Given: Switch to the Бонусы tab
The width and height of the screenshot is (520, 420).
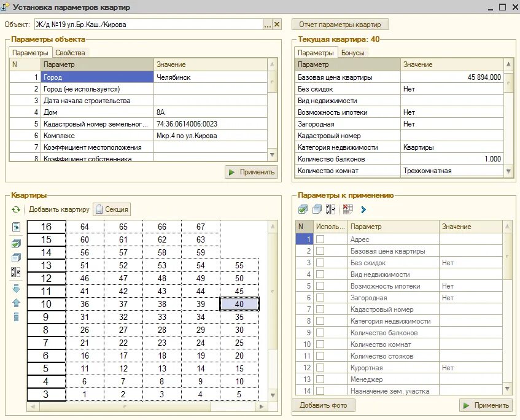Looking at the screenshot, I should [x=352, y=53].
